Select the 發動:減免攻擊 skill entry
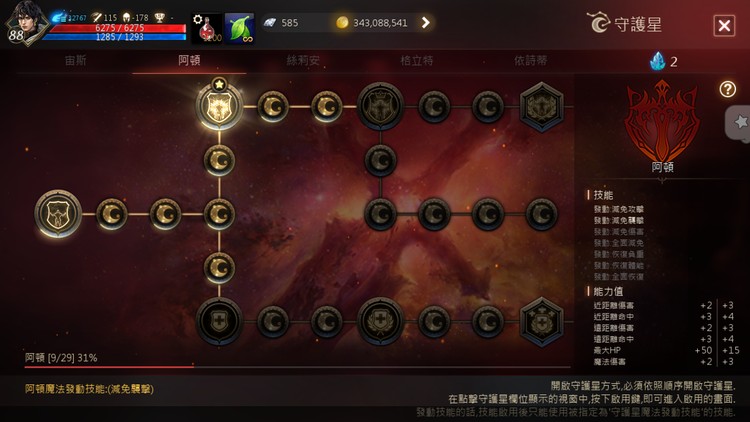750x422 pixels. pyautogui.click(x=618, y=209)
